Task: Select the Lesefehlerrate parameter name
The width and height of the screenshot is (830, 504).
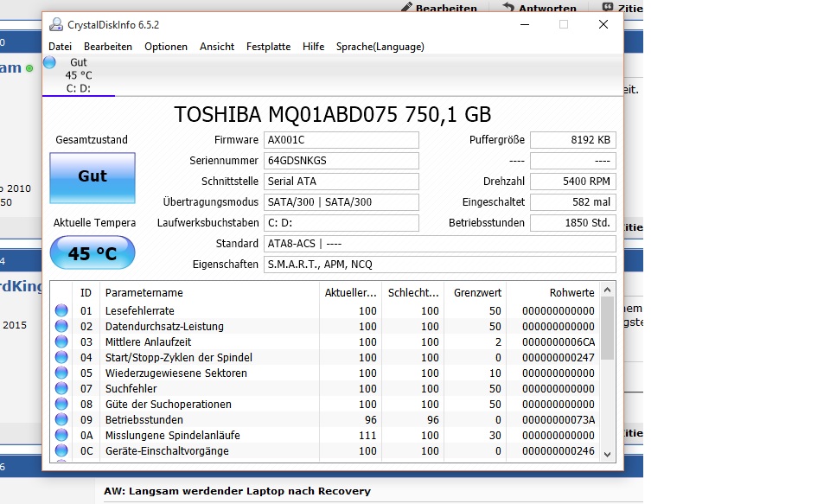Action: (140, 310)
